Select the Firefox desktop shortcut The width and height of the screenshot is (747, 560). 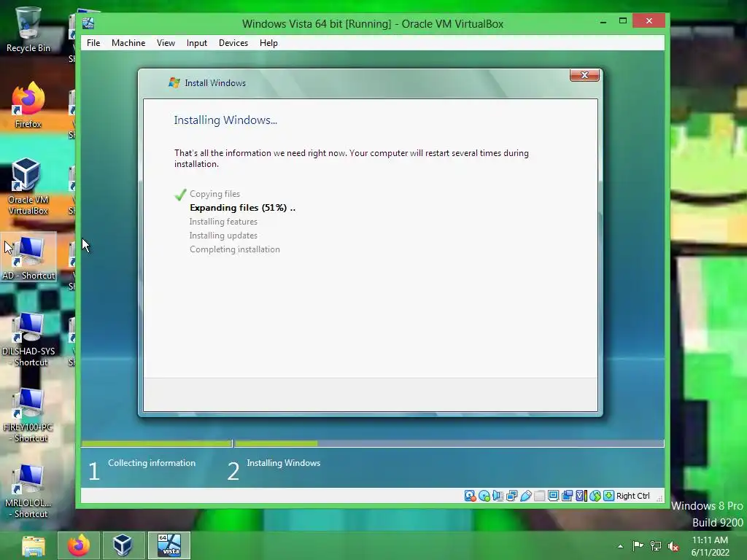point(28,105)
